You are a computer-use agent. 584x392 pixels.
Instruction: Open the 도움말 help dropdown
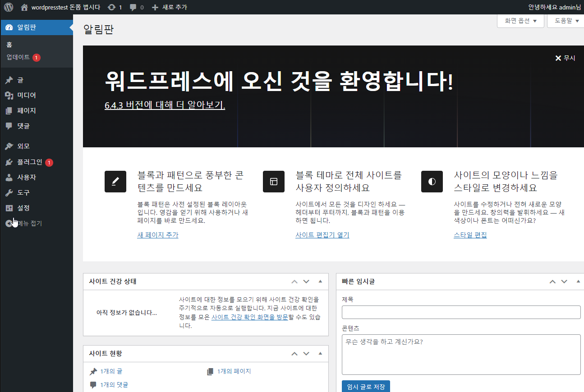click(566, 21)
